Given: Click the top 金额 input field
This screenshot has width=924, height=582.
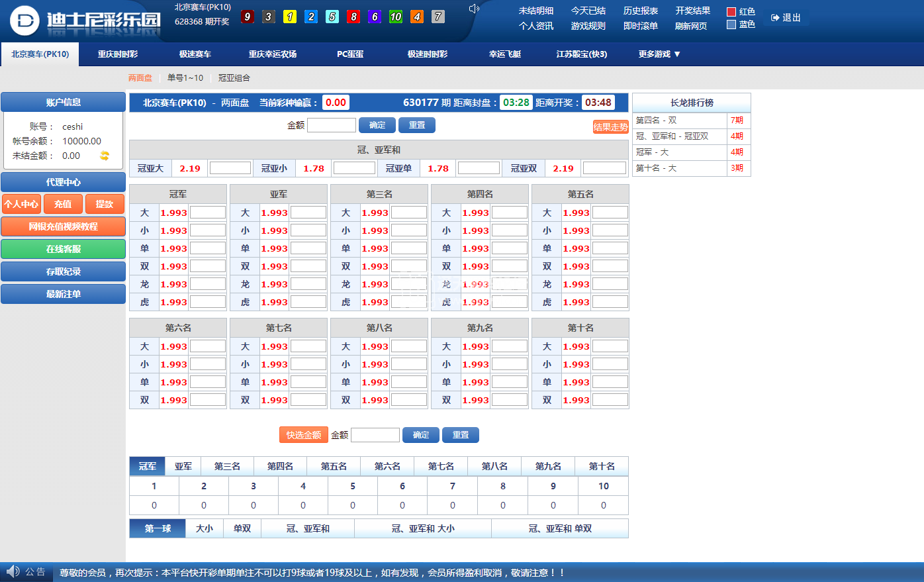Looking at the screenshot, I should (332, 125).
